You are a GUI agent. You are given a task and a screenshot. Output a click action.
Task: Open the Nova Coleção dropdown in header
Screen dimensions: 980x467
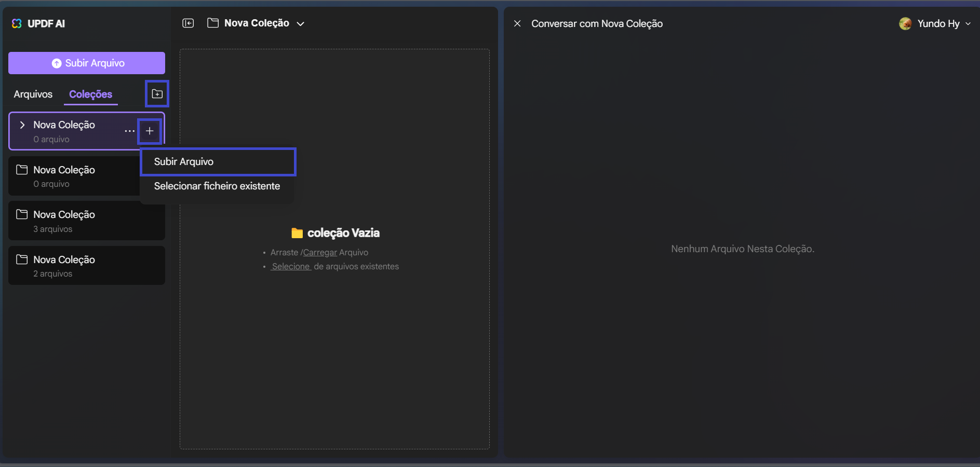(x=300, y=23)
